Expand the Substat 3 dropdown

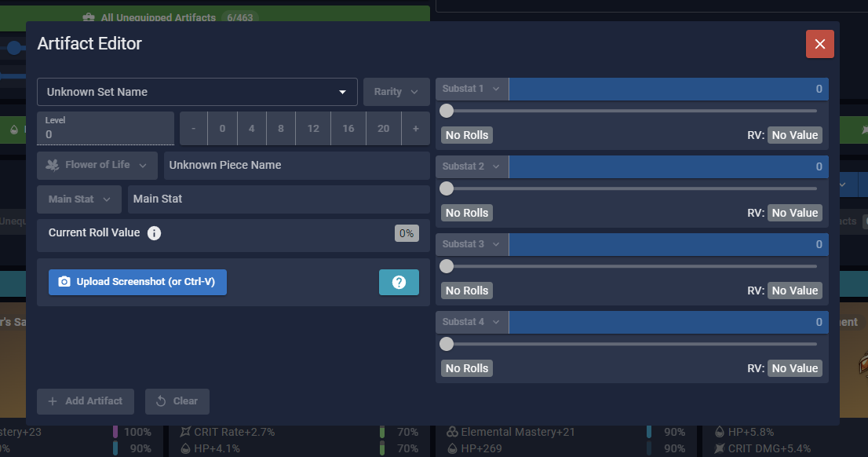click(471, 244)
